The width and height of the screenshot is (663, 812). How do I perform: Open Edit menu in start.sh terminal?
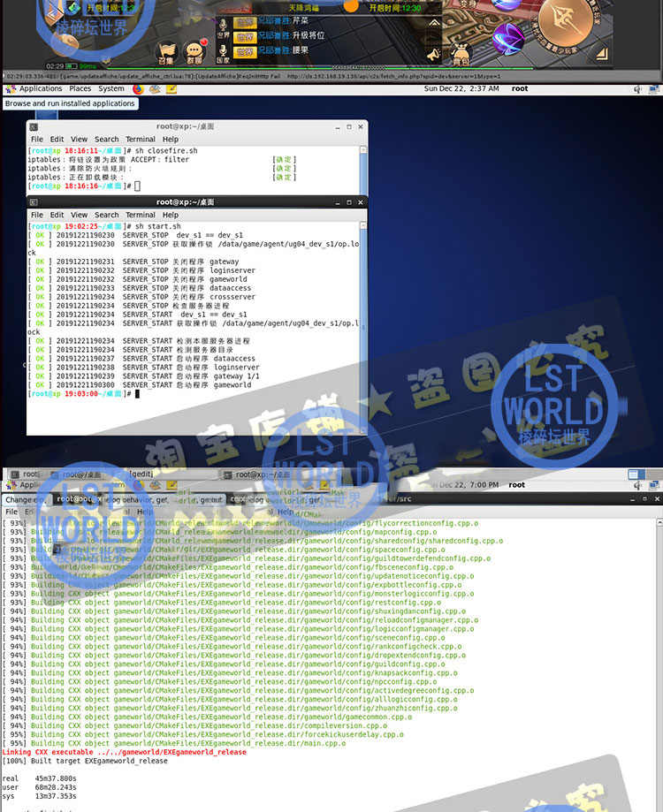57,215
